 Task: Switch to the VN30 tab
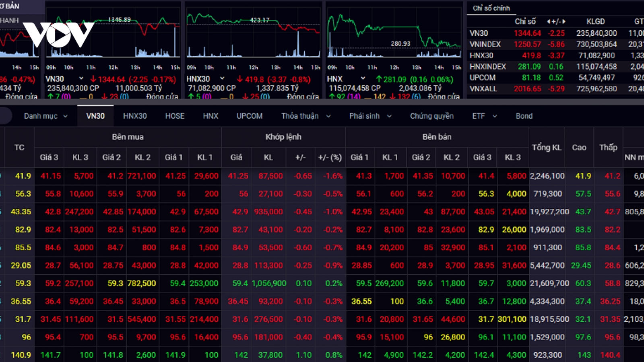pyautogui.click(x=95, y=116)
